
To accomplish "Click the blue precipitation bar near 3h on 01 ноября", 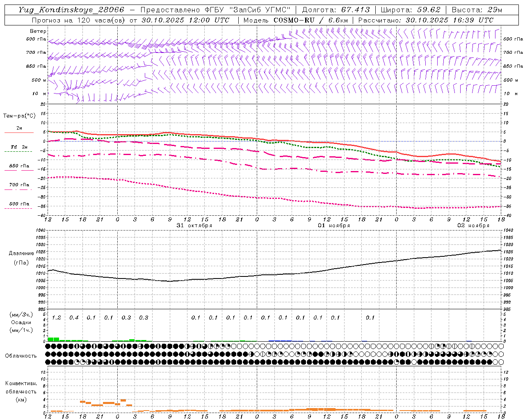I will tap(280, 340).
